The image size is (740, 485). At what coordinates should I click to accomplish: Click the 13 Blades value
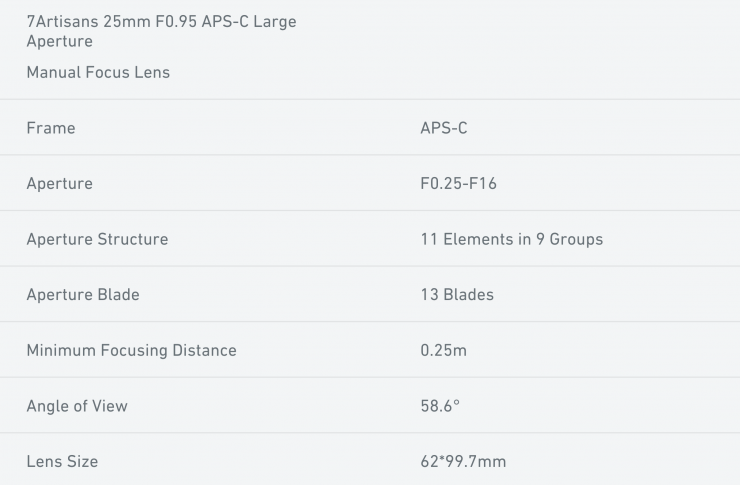457,295
